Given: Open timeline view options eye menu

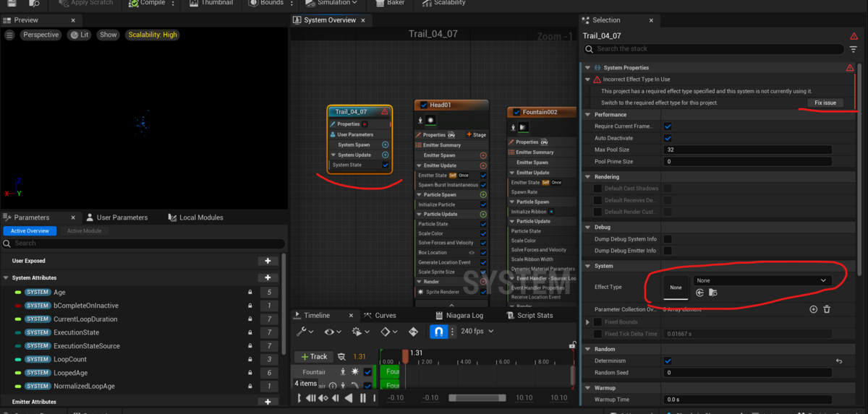Looking at the screenshot, I should (x=332, y=332).
